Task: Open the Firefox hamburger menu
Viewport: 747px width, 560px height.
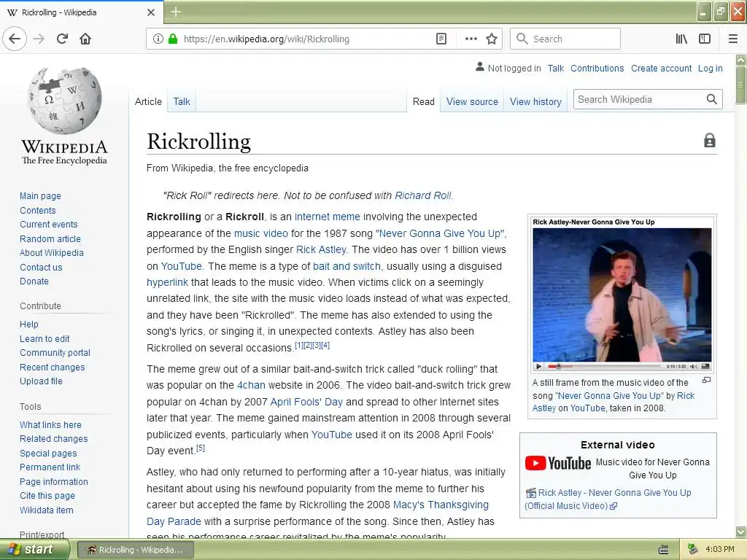Action: pos(733,39)
